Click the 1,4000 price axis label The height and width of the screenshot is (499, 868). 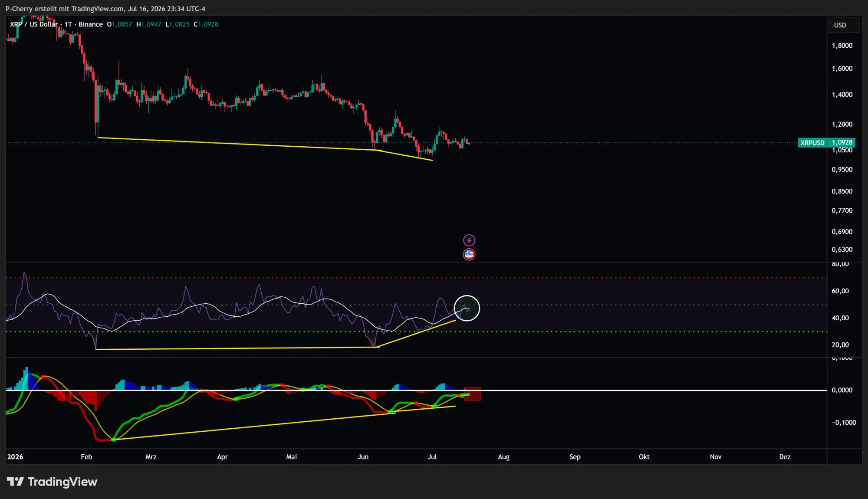pos(842,95)
